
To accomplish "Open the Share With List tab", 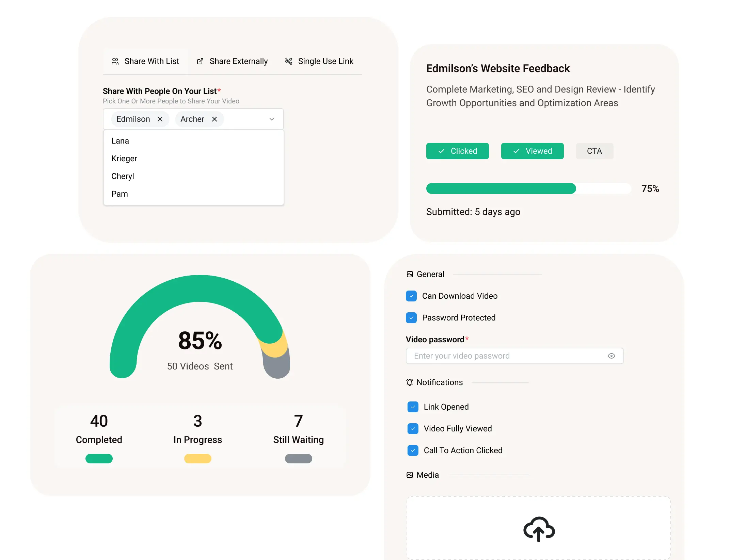I will 145,61.
